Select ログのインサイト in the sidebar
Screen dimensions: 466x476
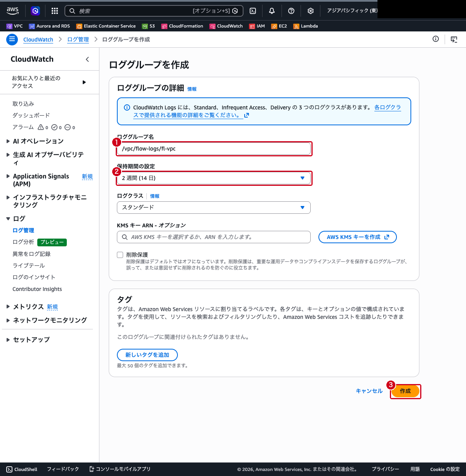click(x=34, y=277)
